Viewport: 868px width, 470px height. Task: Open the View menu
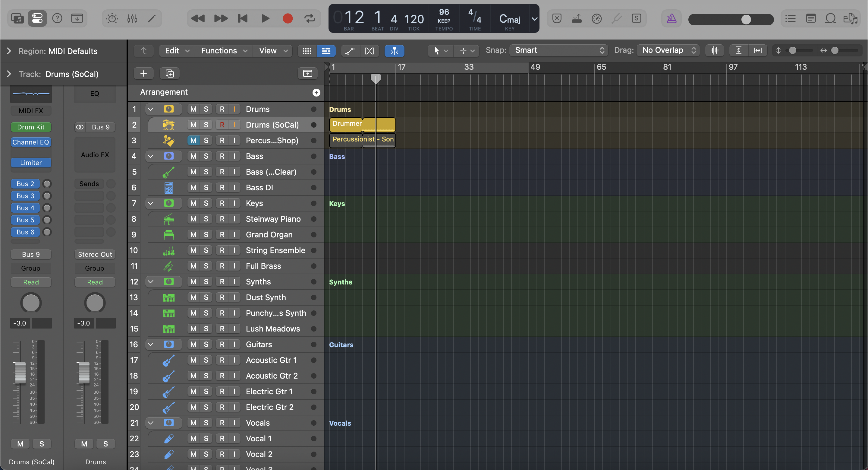pyautogui.click(x=273, y=51)
